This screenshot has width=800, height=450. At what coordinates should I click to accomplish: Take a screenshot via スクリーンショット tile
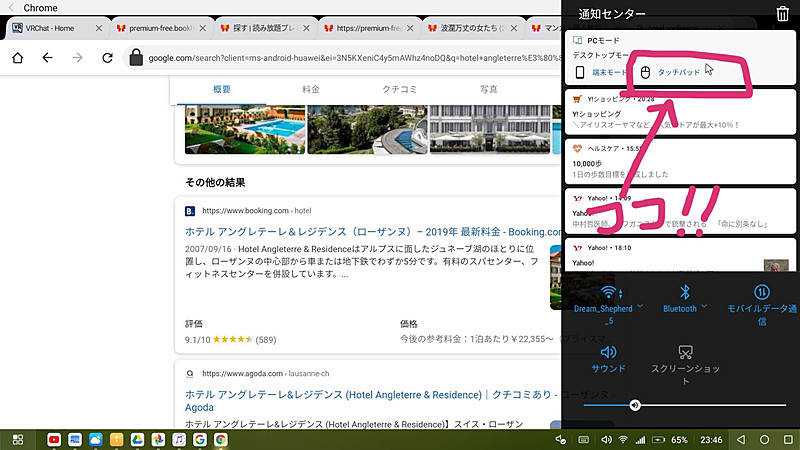[685, 365]
